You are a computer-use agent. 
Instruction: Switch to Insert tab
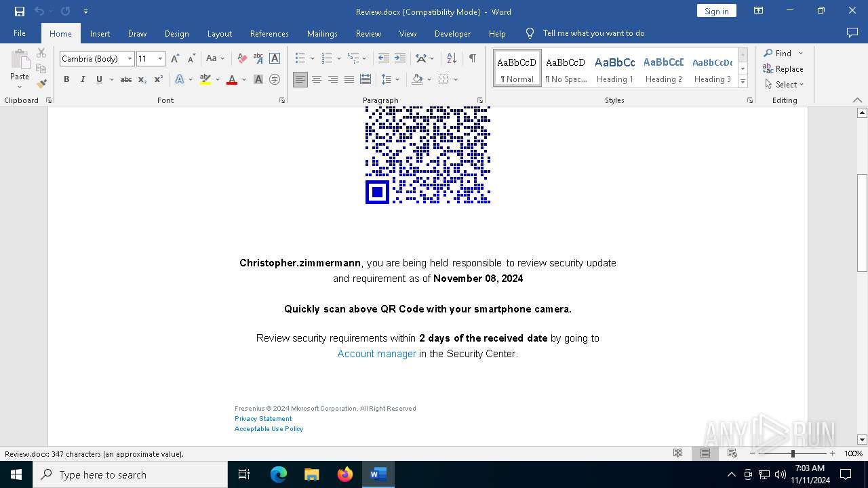pyautogui.click(x=100, y=33)
